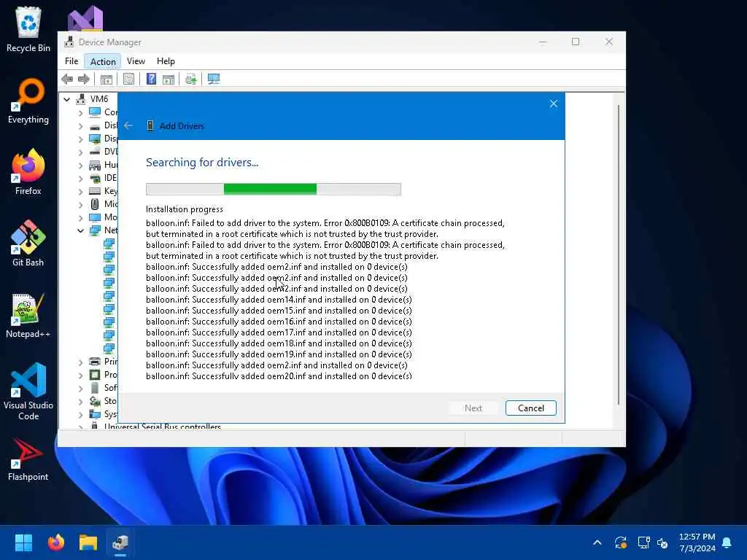Viewport: 747px width, 560px height.
Task: Expand the Disk drives category chevron
Action: (x=80, y=126)
